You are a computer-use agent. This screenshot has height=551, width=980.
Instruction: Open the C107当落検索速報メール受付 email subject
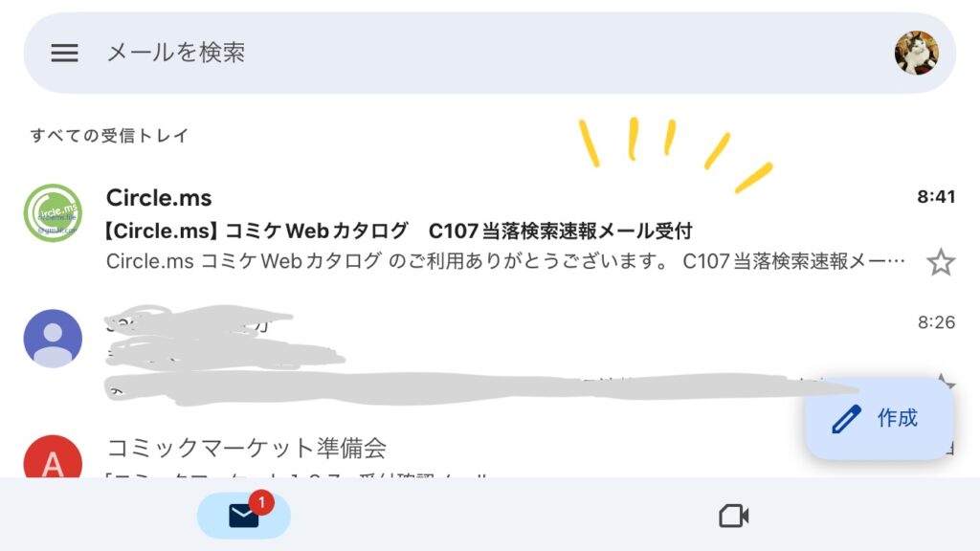point(399,231)
